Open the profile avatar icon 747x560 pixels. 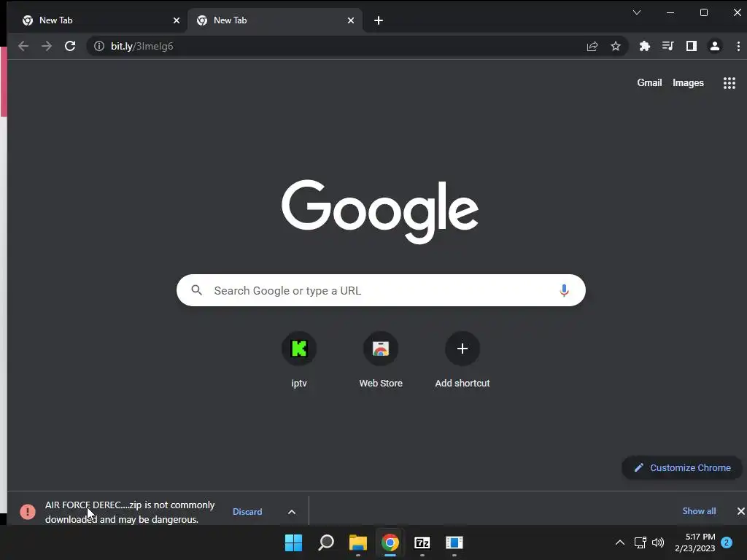pyautogui.click(x=715, y=46)
